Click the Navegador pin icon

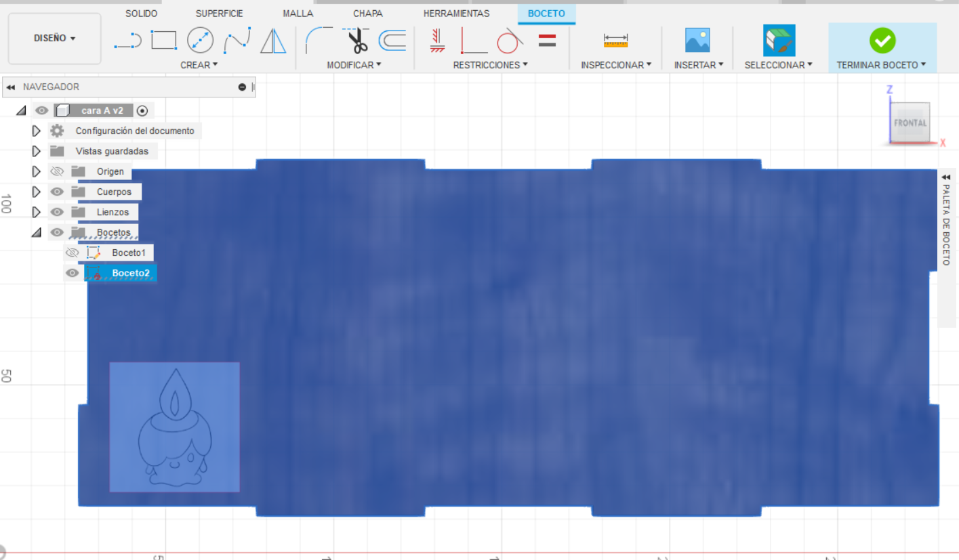coord(242,87)
